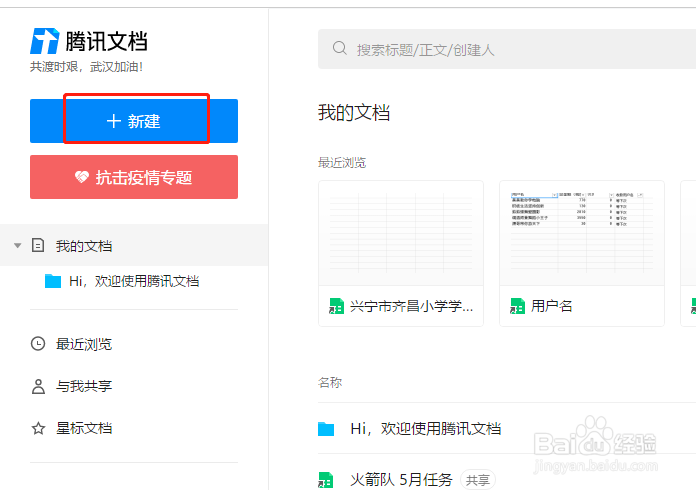
Task: Click spreadsheet icon beside 用户名
Action: click(x=518, y=306)
